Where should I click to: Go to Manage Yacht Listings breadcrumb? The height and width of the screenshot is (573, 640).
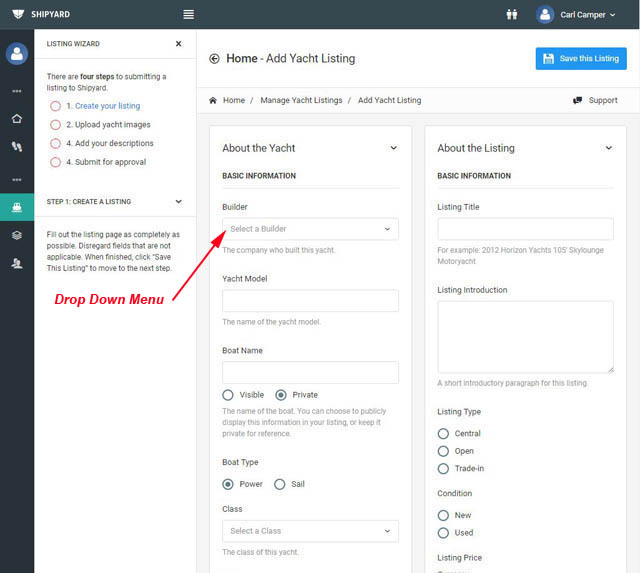pyautogui.click(x=301, y=101)
